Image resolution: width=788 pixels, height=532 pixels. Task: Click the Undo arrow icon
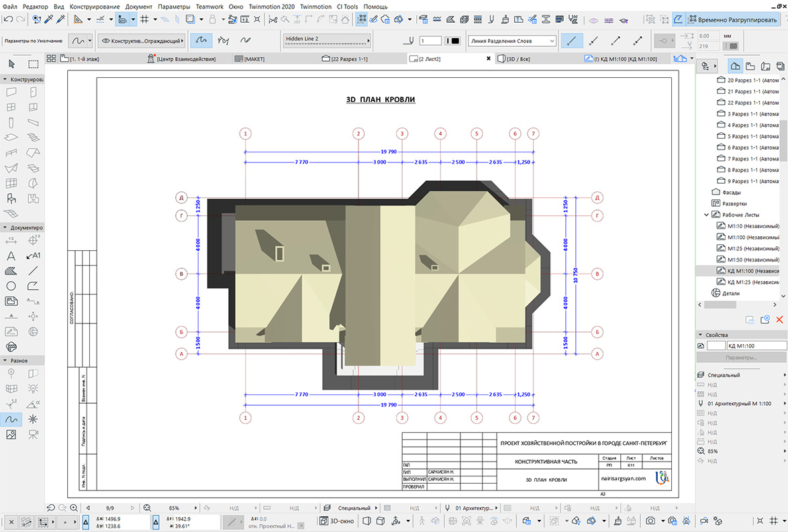[7, 19]
